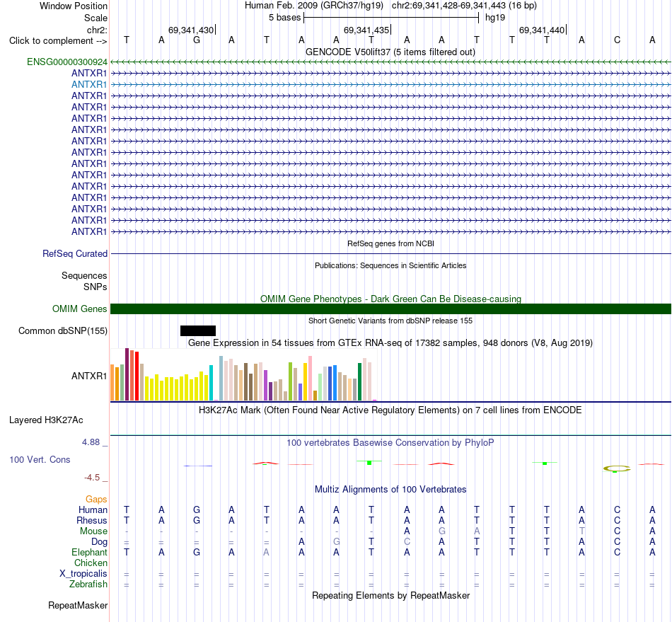Click Short Genetic Variants from dbSNP title
Viewport: 672px width, 622px height.
point(390,321)
